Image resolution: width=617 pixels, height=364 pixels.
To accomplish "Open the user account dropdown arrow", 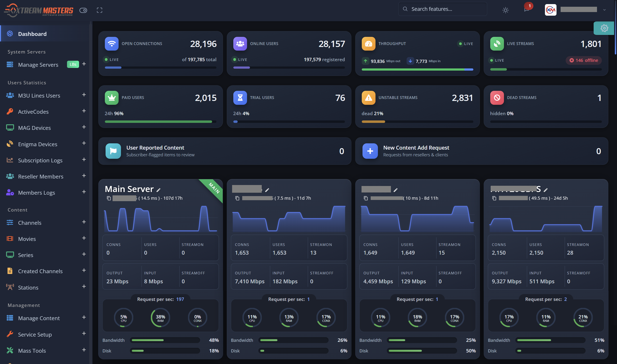I will pyautogui.click(x=604, y=10).
